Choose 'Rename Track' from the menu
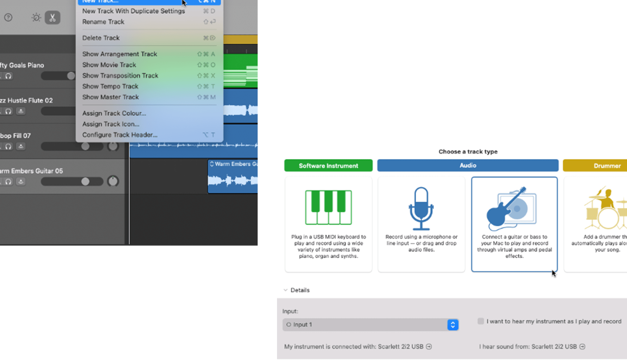Image resolution: width=627 pixels, height=364 pixels. click(x=103, y=21)
